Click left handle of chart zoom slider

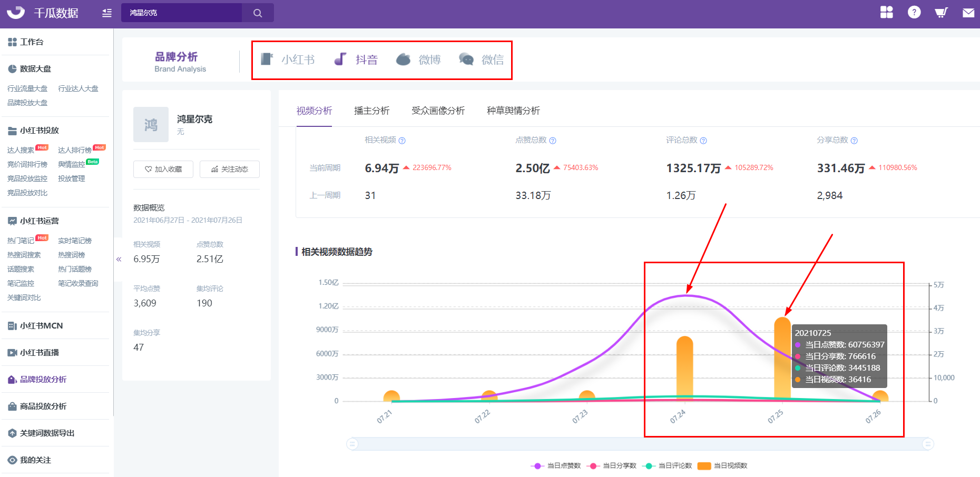click(352, 444)
